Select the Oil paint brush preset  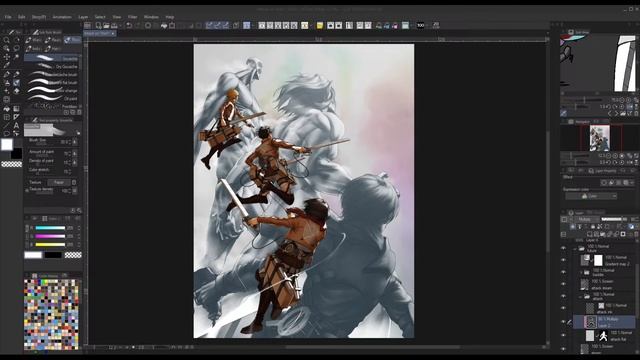52,98
